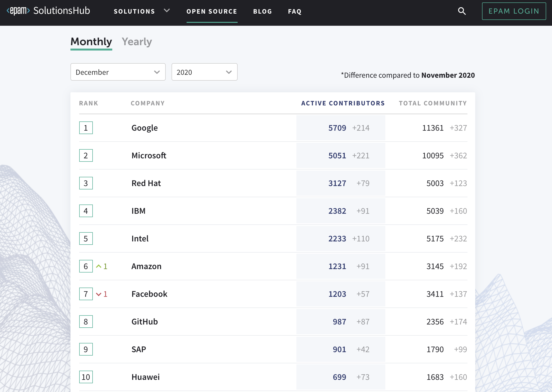This screenshot has height=392, width=552.
Task: Switch to the Yearly tab
Action: coord(137,42)
